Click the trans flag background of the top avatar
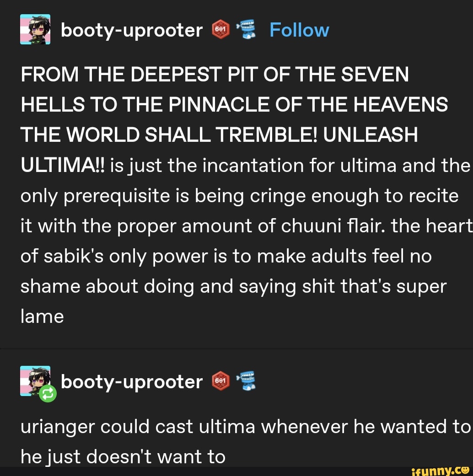Screen dimensions: 473x476 point(23,29)
